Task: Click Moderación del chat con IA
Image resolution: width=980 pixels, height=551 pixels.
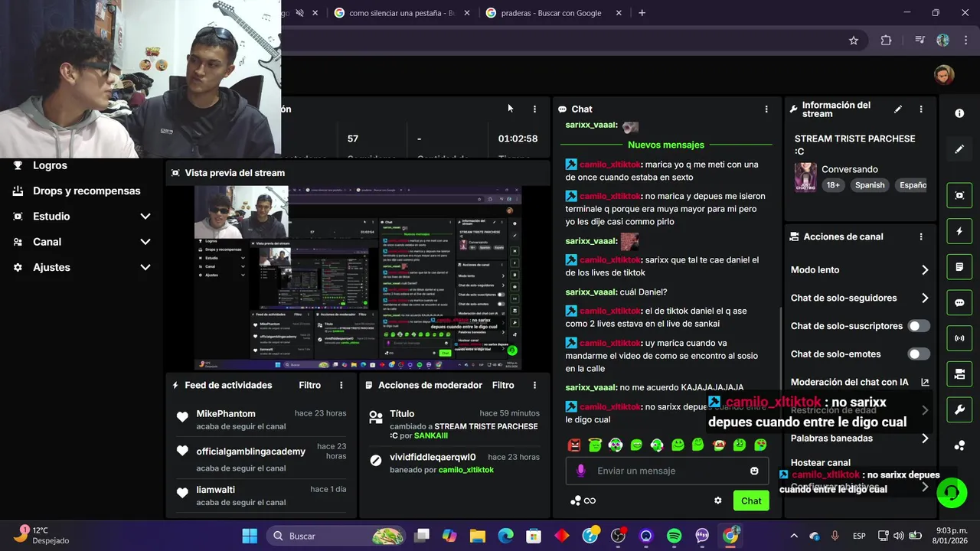Action: (x=849, y=383)
